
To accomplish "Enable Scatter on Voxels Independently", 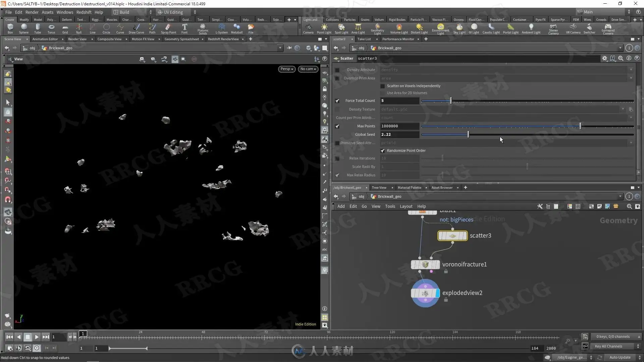I will 383,86.
